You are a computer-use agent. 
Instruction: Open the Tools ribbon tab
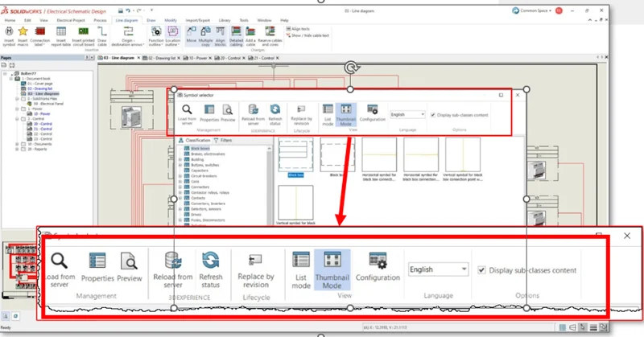(244, 20)
